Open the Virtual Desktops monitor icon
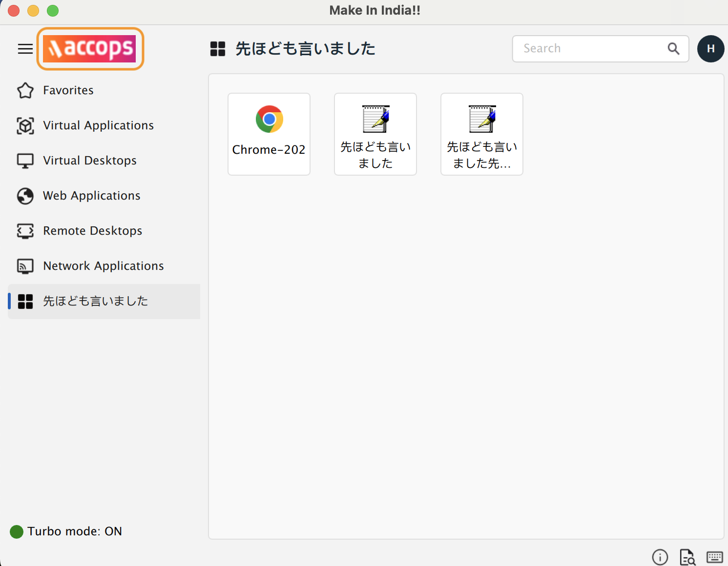Image resolution: width=728 pixels, height=566 pixels. (25, 161)
